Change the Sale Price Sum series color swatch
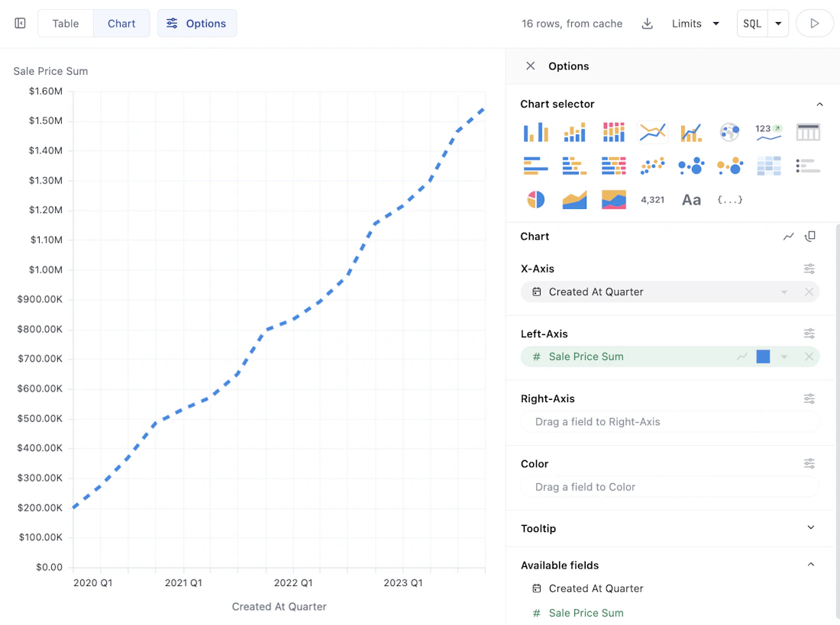Viewport: 840px width, 625px height. pos(763,356)
